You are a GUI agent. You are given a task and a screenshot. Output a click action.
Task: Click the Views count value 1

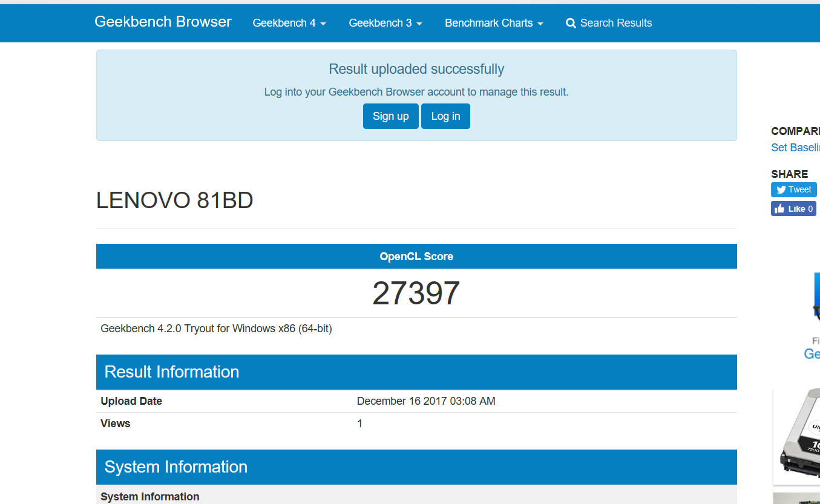pos(359,424)
